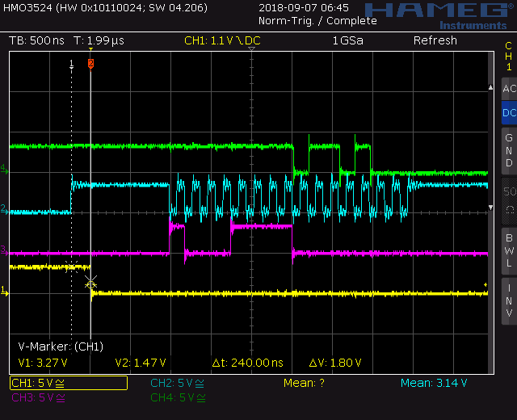Select AC coupling softkey

[x=509, y=89]
